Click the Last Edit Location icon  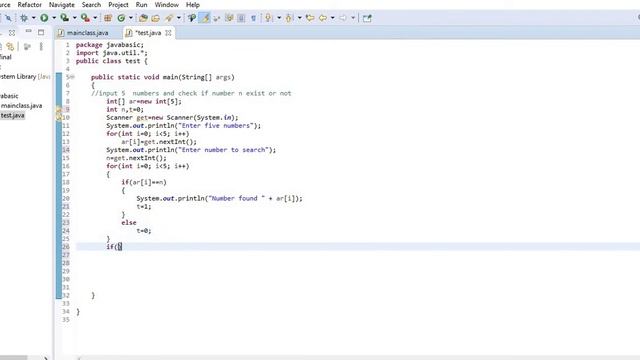click(x=310, y=18)
